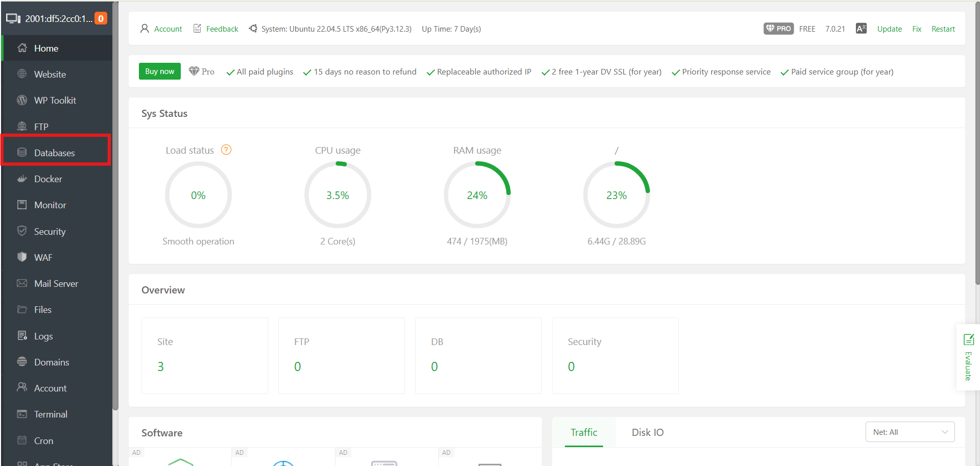Click the RAM usage 24% gauge
Viewport: 980px width, 466px height.
click(477, 195)
